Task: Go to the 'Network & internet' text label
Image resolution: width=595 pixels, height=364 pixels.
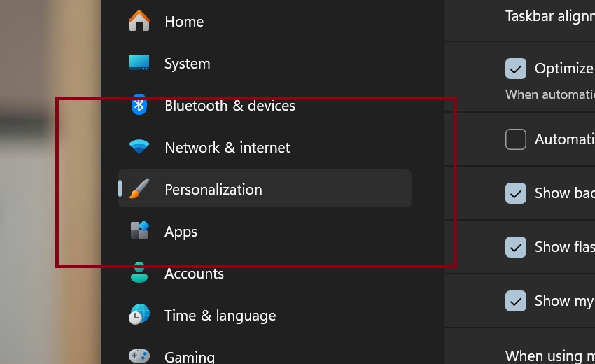Action: 227,148
